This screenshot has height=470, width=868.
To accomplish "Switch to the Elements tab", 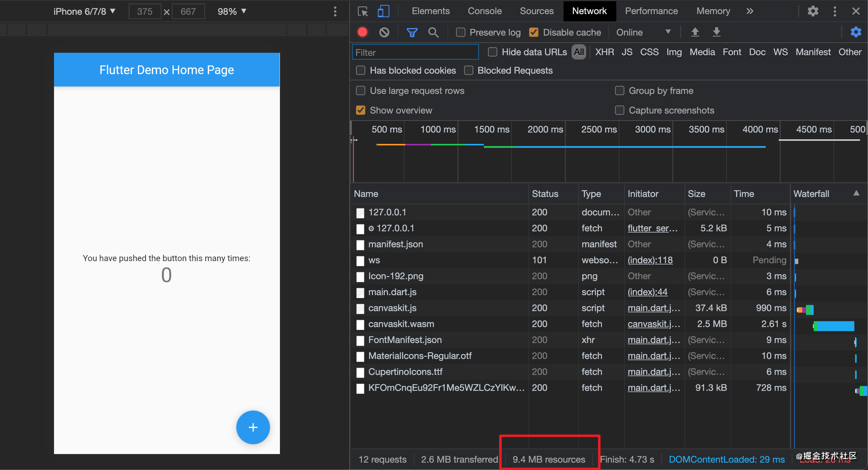I will pyautogui.click(x=431, y=11).
